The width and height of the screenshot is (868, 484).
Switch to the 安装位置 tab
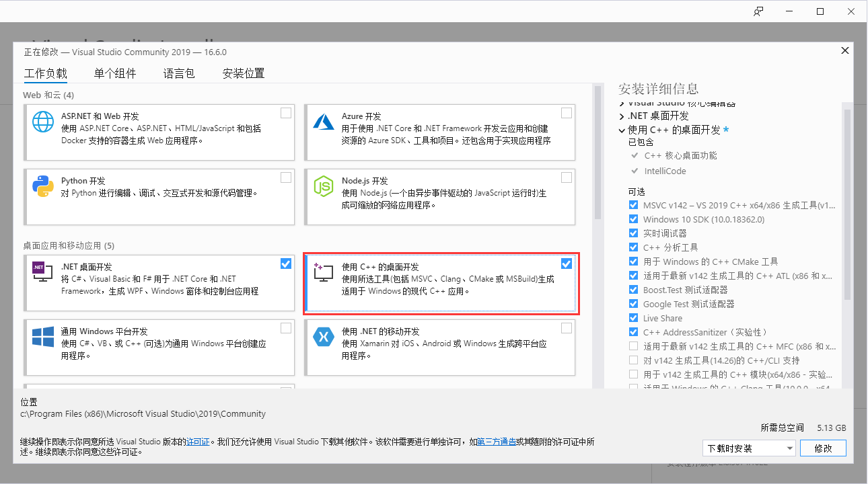click(244, 73)
